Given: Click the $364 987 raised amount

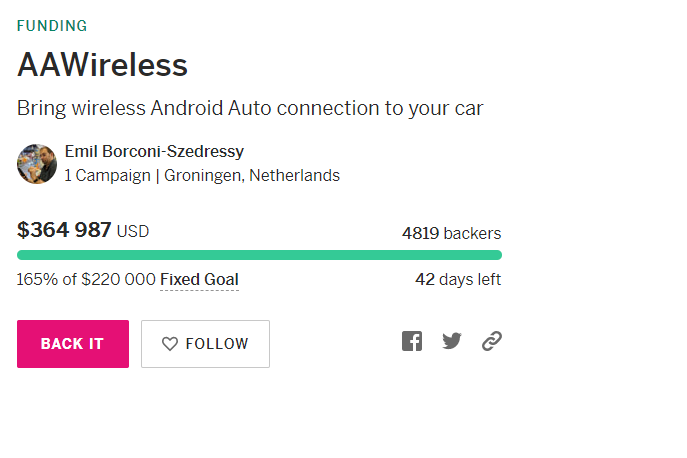Looking at the screenshot, I should pos(64,230).
